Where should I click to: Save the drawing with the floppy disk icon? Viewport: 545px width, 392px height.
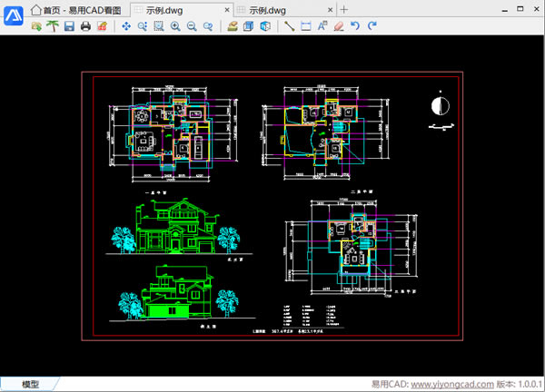pos(69,26)
